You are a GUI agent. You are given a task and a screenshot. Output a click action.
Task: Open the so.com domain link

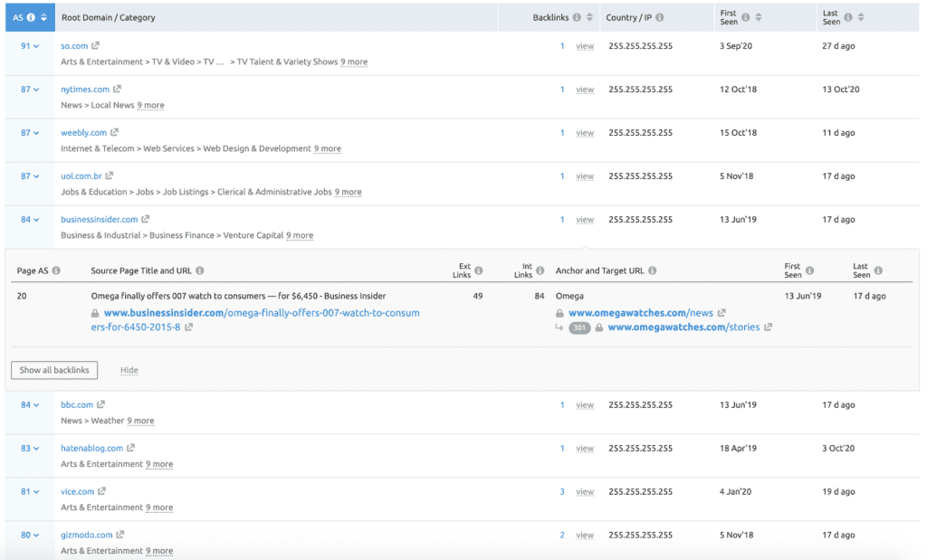(74, 45)
